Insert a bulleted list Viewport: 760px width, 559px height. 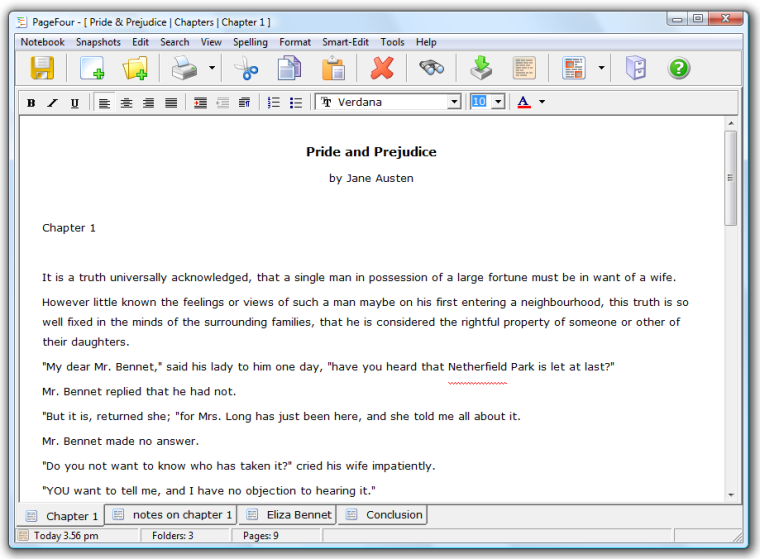[296, 102]
